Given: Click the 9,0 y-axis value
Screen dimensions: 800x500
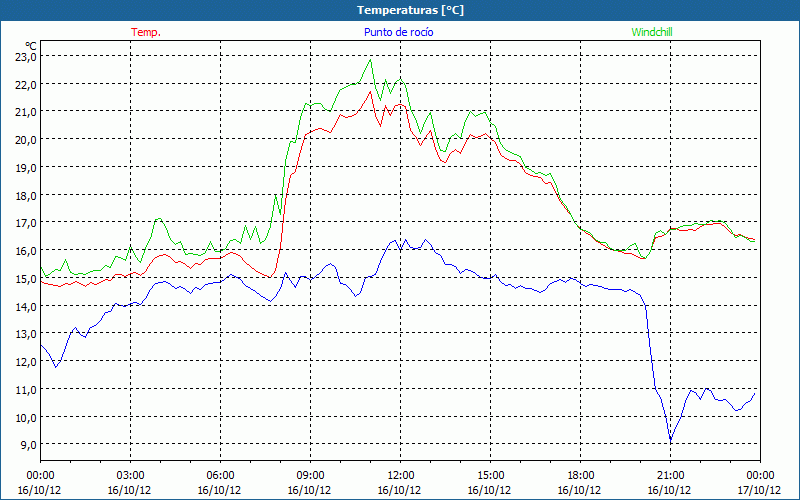Looking at the screenshot, I should coord(28,445).
